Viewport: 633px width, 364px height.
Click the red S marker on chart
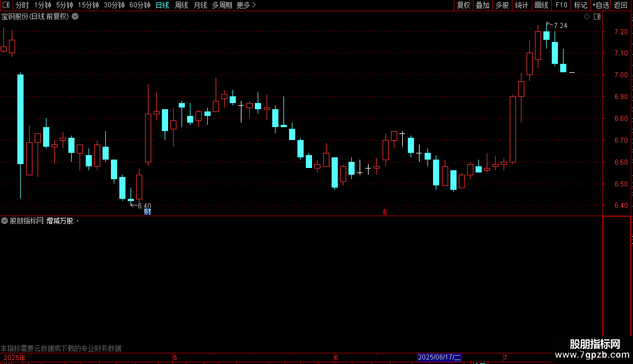385,212
